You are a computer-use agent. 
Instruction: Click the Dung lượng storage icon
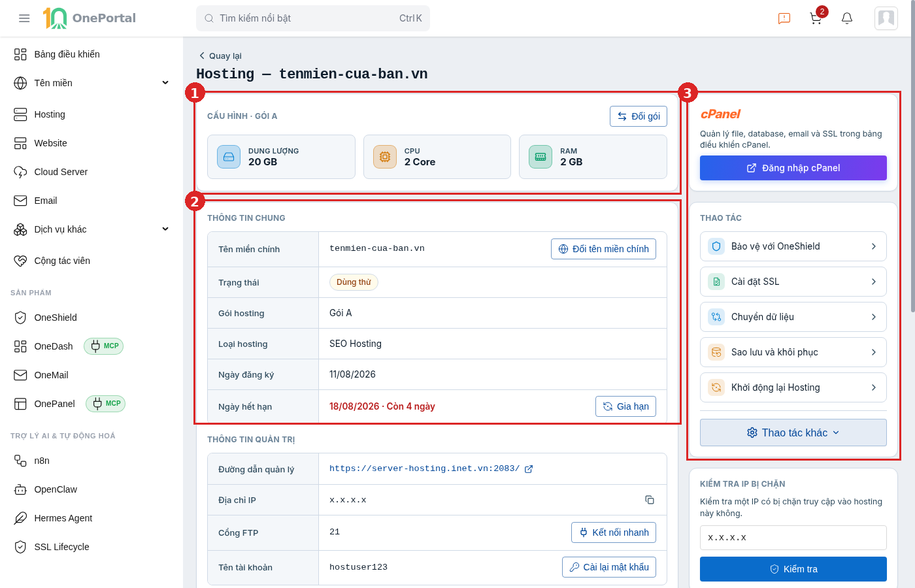coord(229,157)
